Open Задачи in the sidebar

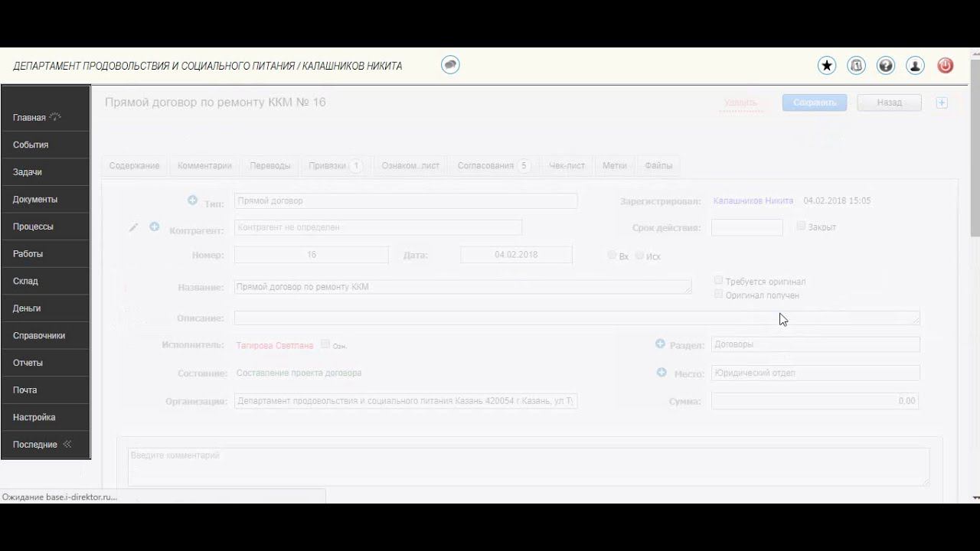point(46,172)
